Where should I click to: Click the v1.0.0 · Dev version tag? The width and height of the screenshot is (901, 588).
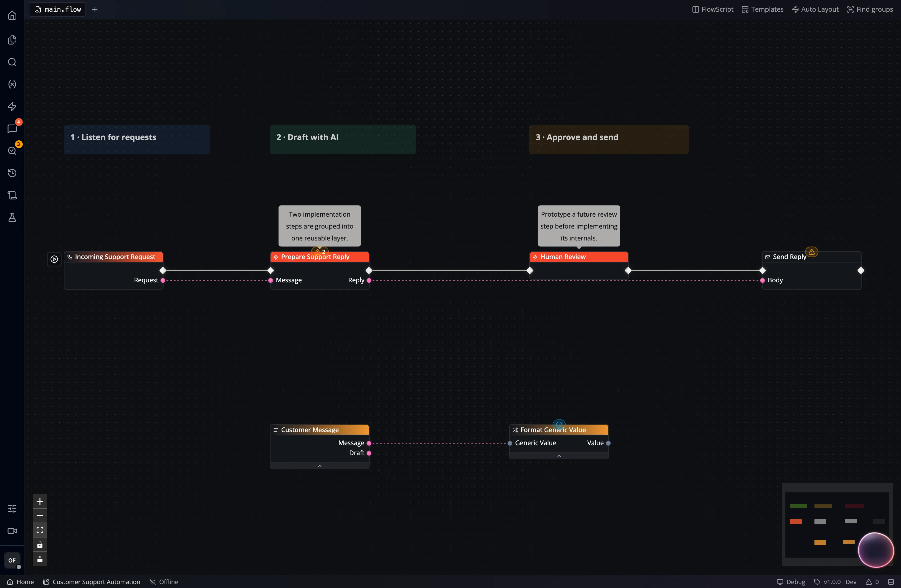pyautogui.click(x=835, y=582)
